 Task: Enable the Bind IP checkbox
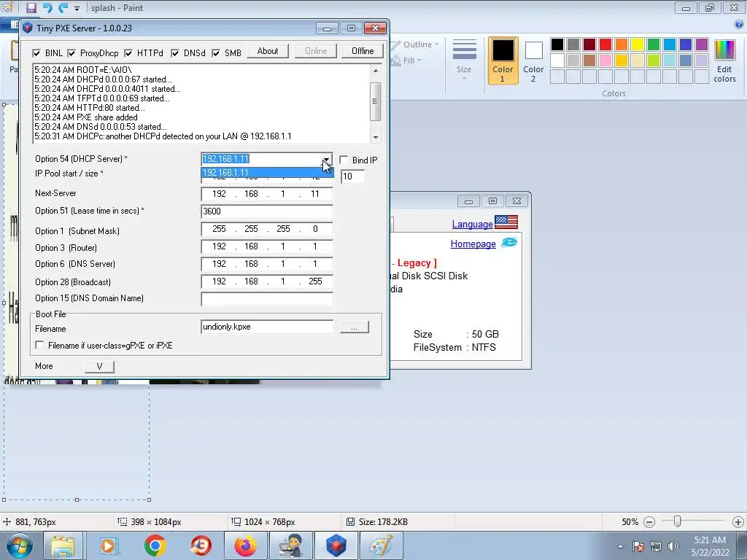click(x=344, y=160)
